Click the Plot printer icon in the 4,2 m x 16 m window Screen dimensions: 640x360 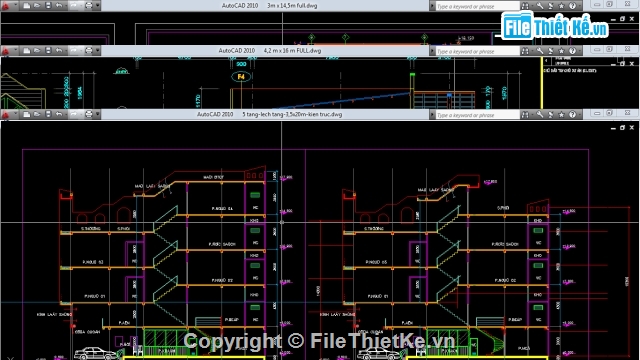[x=89, y=50]
